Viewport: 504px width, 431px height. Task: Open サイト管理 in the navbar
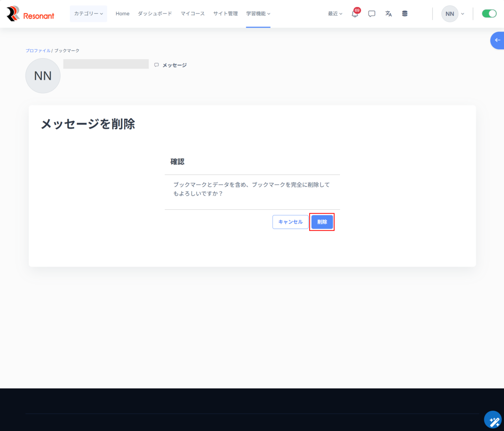coord(225,14)
